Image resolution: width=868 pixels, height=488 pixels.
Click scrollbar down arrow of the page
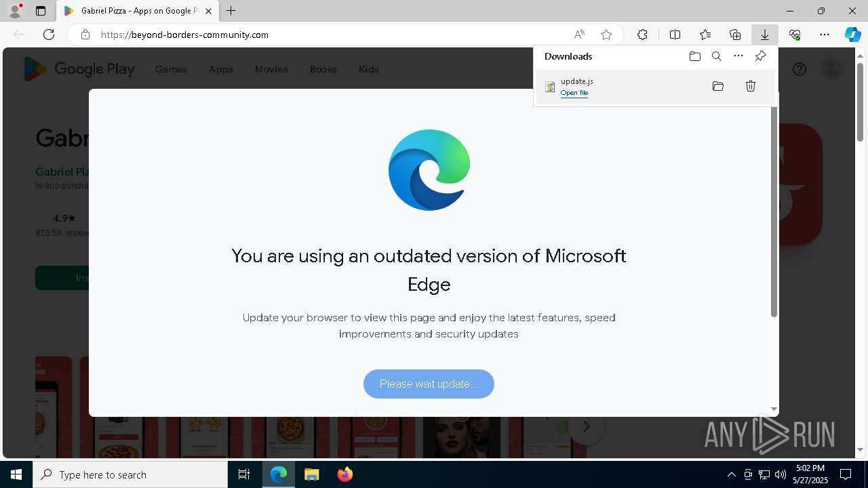coord(861,450)
